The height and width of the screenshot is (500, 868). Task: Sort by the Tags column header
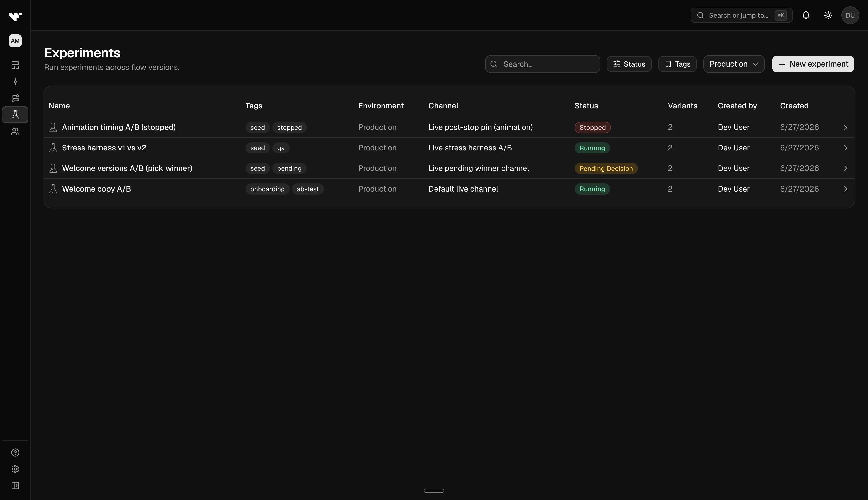(x=254, y=106)
